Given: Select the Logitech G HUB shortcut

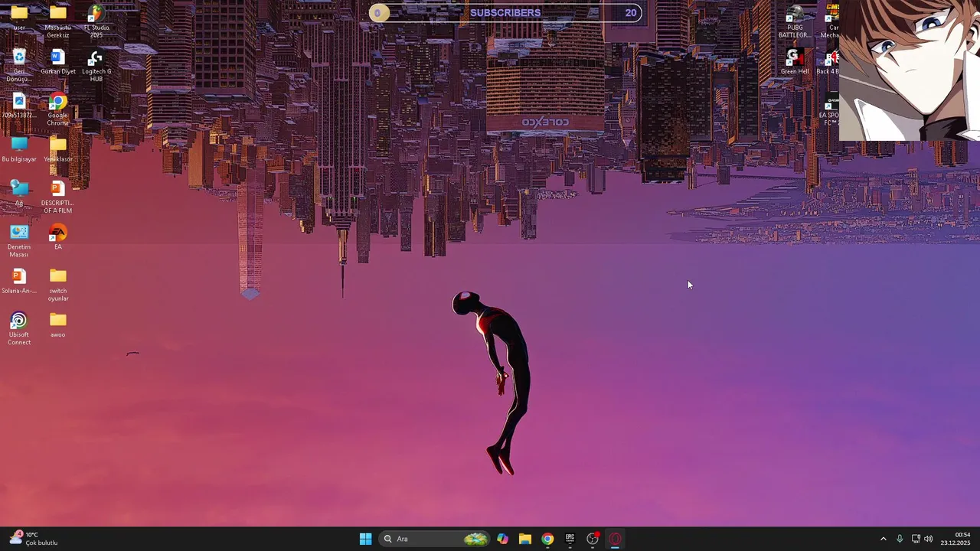Looking at the screenshot, I should [x=96, y=66].
